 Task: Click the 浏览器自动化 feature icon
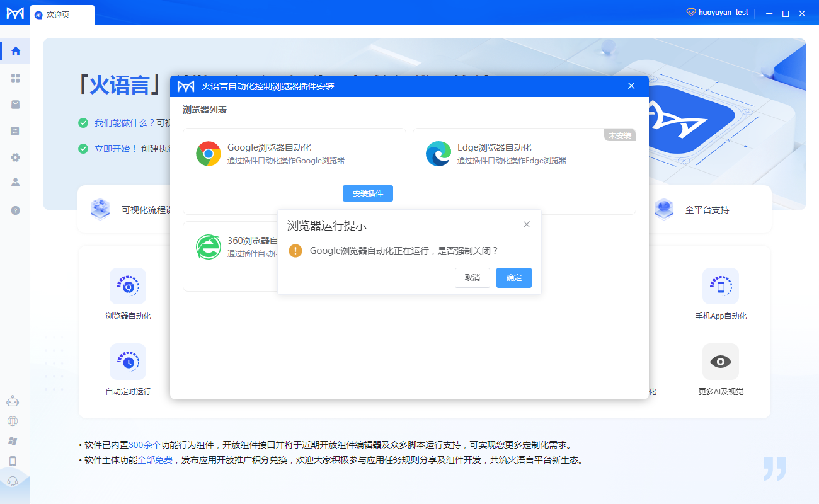coord(128,286)
